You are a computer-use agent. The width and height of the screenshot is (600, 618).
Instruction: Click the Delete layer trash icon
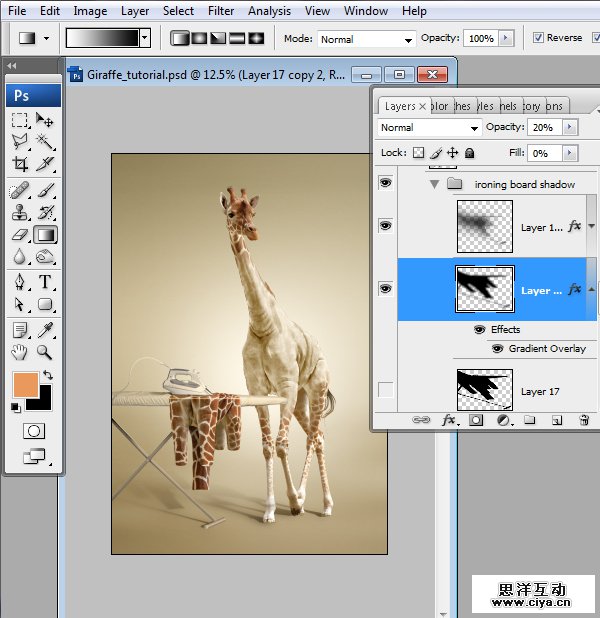point(584,421)
